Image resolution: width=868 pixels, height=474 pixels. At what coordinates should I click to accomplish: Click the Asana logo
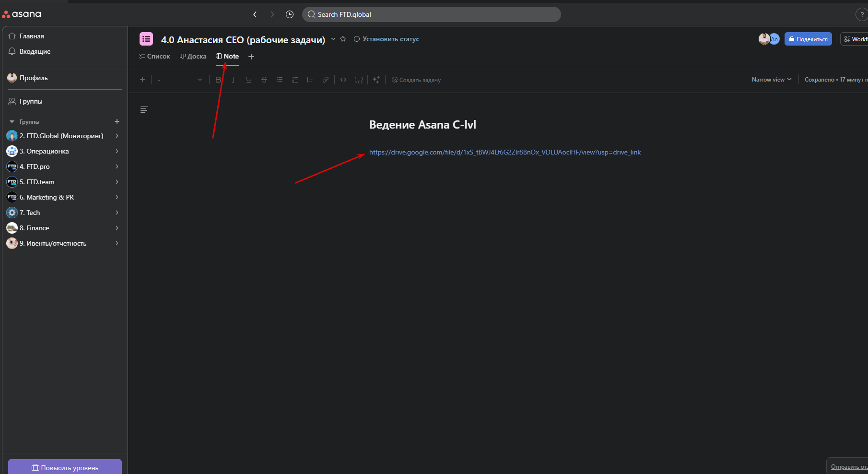(22, 14)
